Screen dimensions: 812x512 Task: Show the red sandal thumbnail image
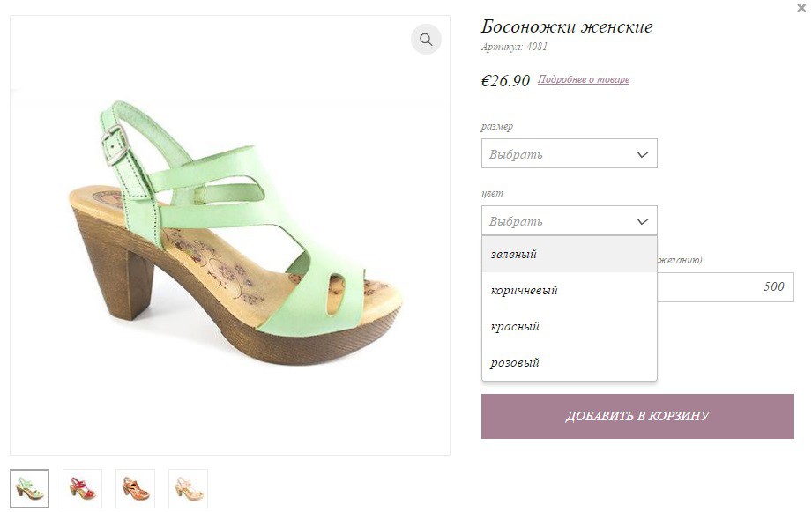tap(82, 488)
